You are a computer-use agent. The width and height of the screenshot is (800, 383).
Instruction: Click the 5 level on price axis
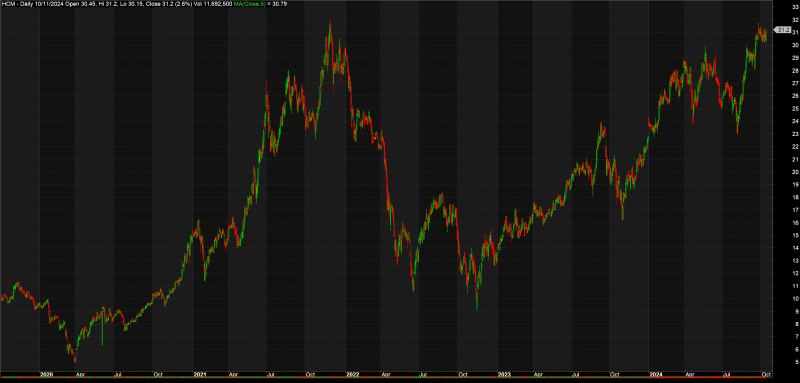[x=797, y=362]
